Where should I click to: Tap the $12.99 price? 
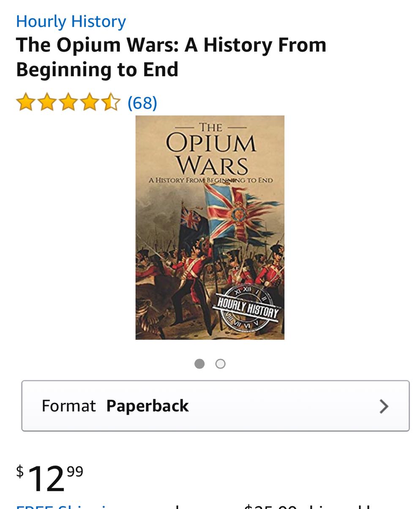tap(49, 478)
